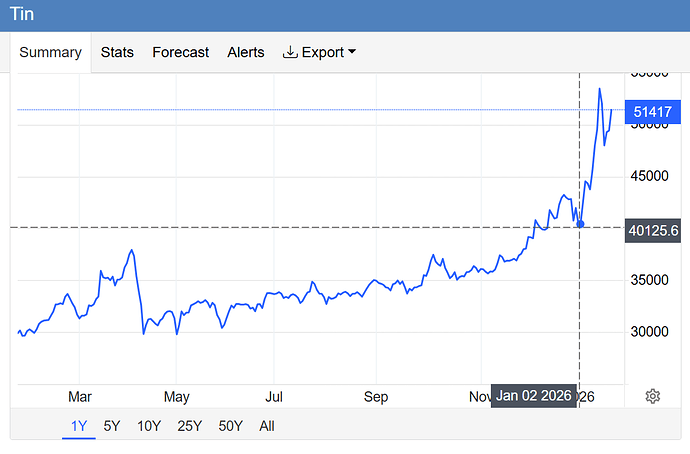The height and width of the screenshot is (454, 690).
Task: Click the May axis label
Action: click(176, 397)
